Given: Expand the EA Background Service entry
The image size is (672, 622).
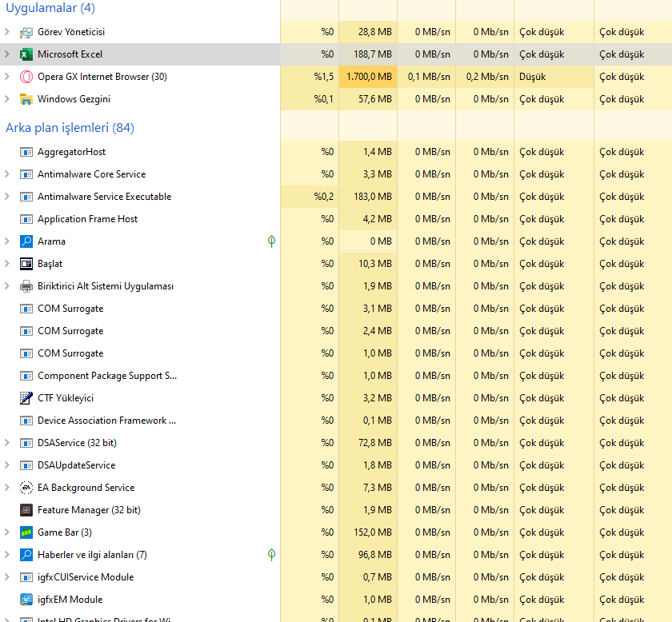Looking at the screenshot, I should point(7,487).
